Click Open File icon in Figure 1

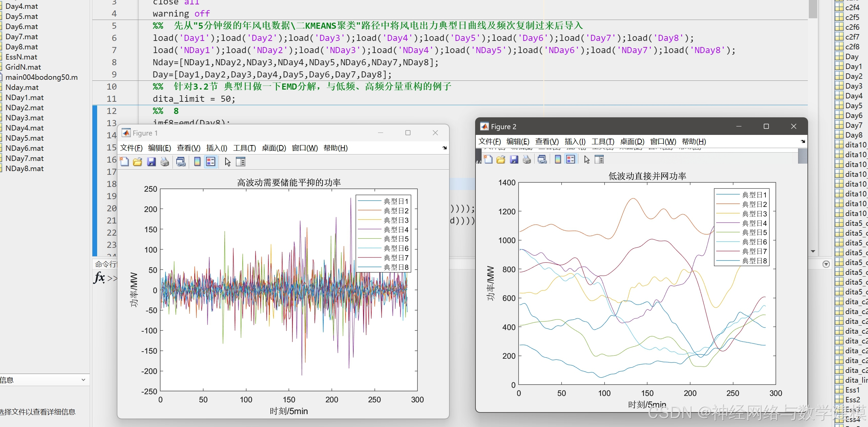[x=137, y=162]
